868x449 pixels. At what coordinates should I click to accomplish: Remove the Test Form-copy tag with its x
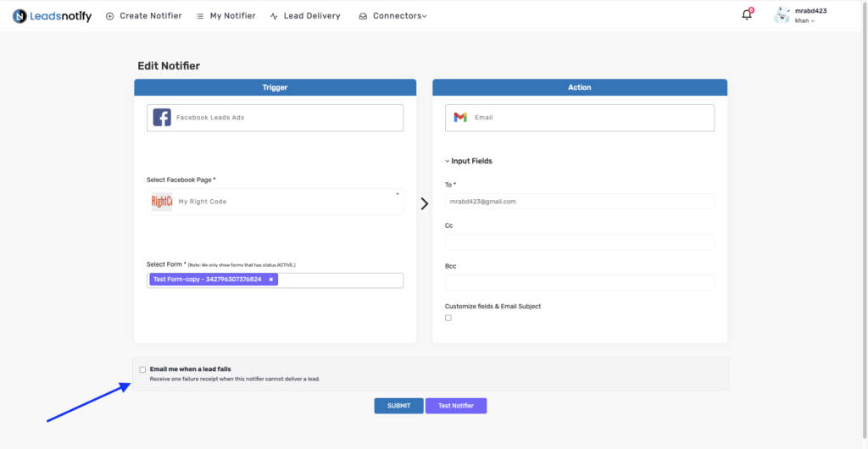(x=270, y=280)
